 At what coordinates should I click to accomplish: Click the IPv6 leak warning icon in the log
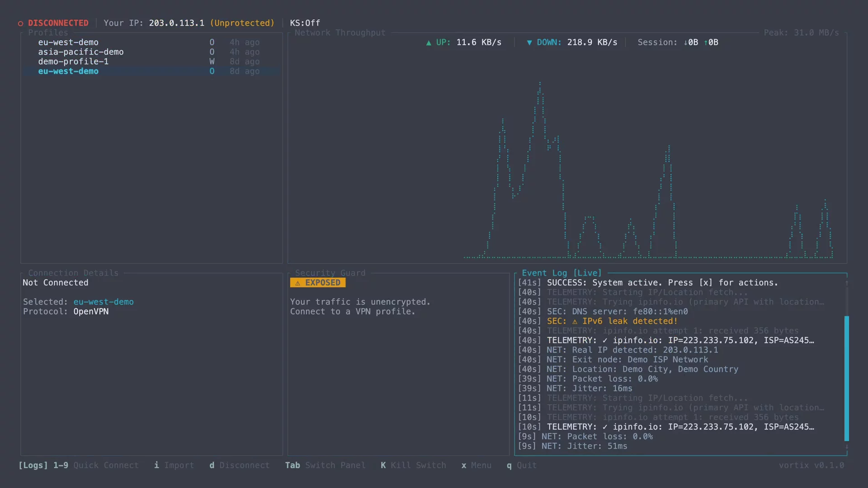pyautogui.click(x=575, y=321)
